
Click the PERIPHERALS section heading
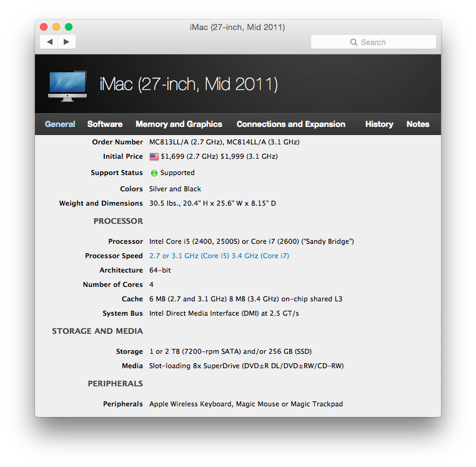click(116, 383)
